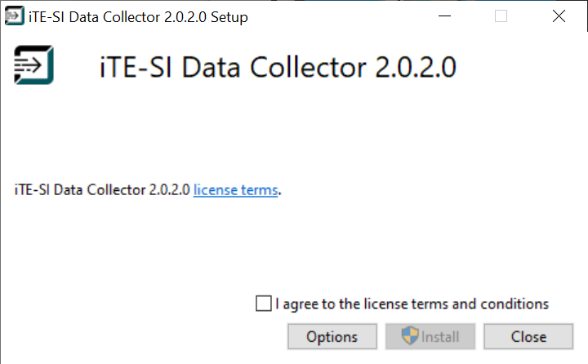The width and height of the screenshot is (588, 364).
Task: Close the window with the title bar X
Action: point(559,16)
